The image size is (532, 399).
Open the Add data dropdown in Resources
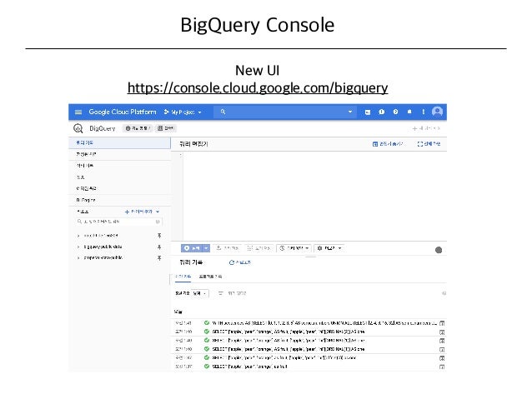pyautogui.click(x=142, y=212)
